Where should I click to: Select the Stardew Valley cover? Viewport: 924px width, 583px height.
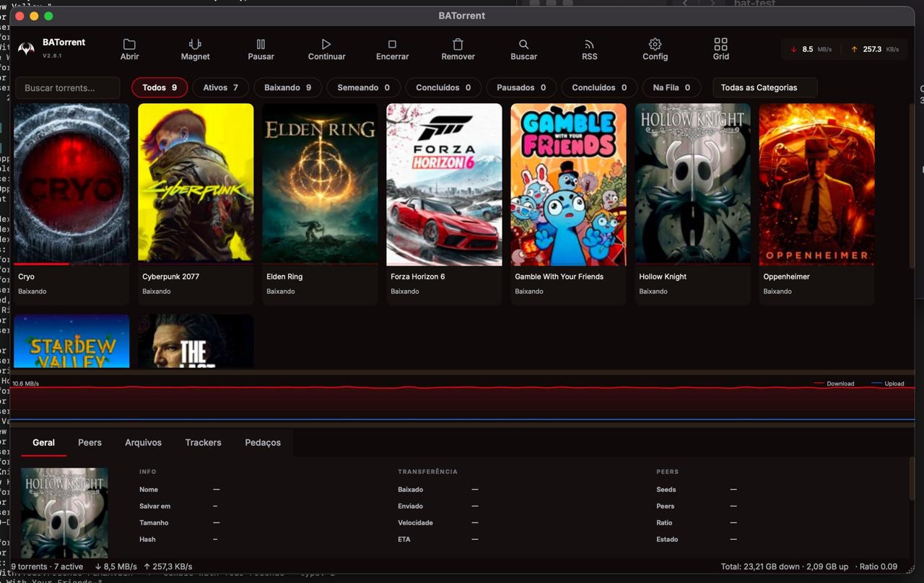tap(71, 341)
